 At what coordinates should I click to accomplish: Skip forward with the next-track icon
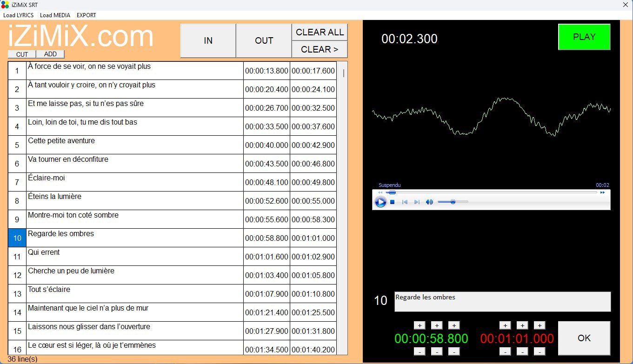(x=417, y=202)
